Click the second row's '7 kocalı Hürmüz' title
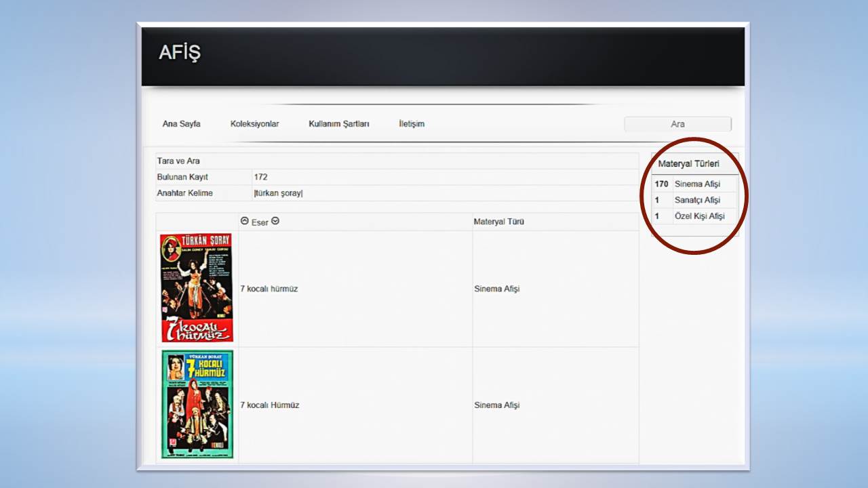The width and height of the screenshot is (868, 488). 269,405
